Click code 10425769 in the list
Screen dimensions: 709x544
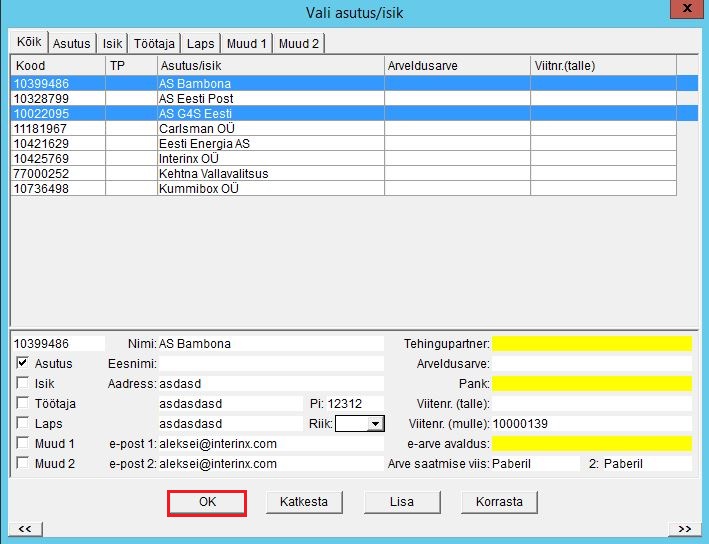[x=41, y=159]
